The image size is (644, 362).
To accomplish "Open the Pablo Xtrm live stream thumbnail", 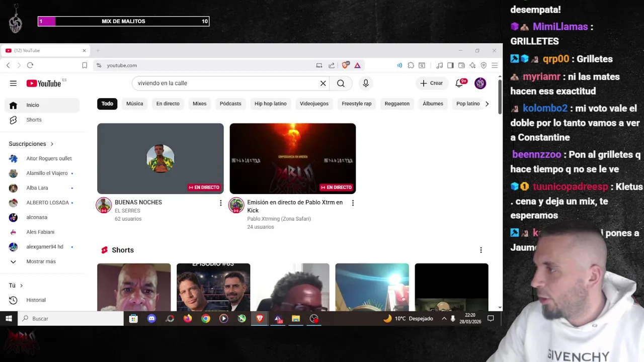I will [x=292, y=158].
